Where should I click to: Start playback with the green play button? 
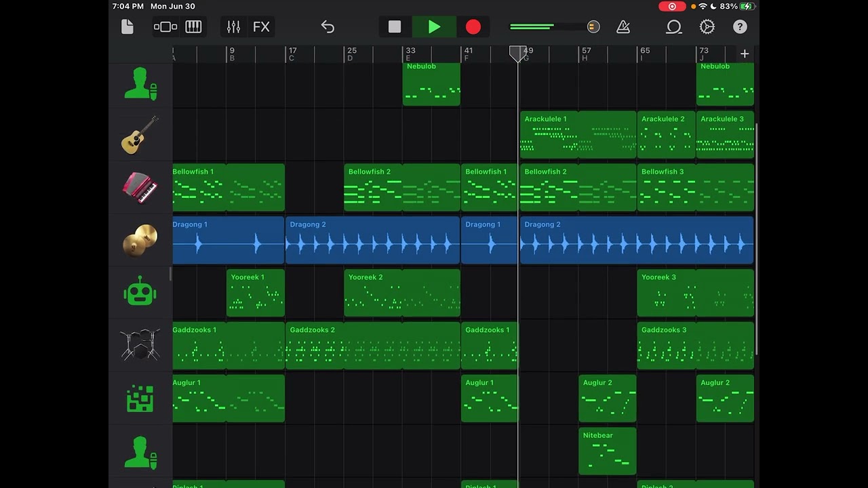point(434,27)
